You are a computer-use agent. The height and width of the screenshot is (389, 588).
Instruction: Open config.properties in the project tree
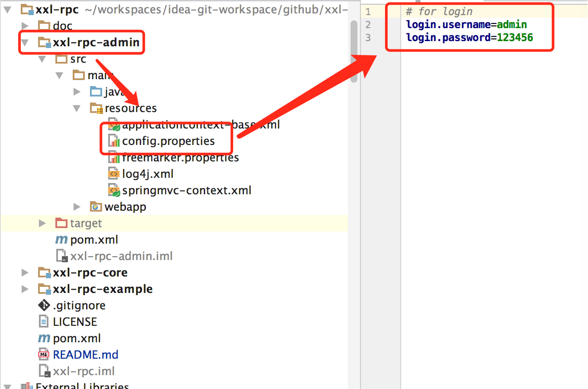coord(168,141)
